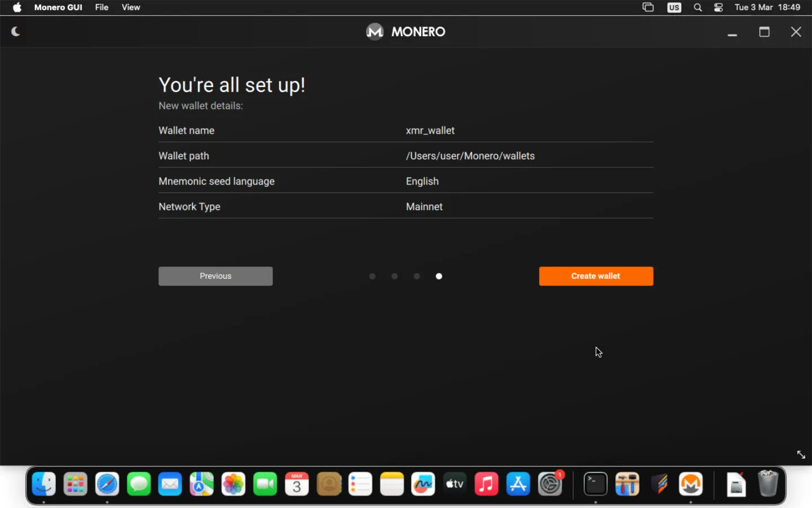Select the first wizard page dot
The width and height of the screenshot is (812, 508).
(x=372, y=276)
